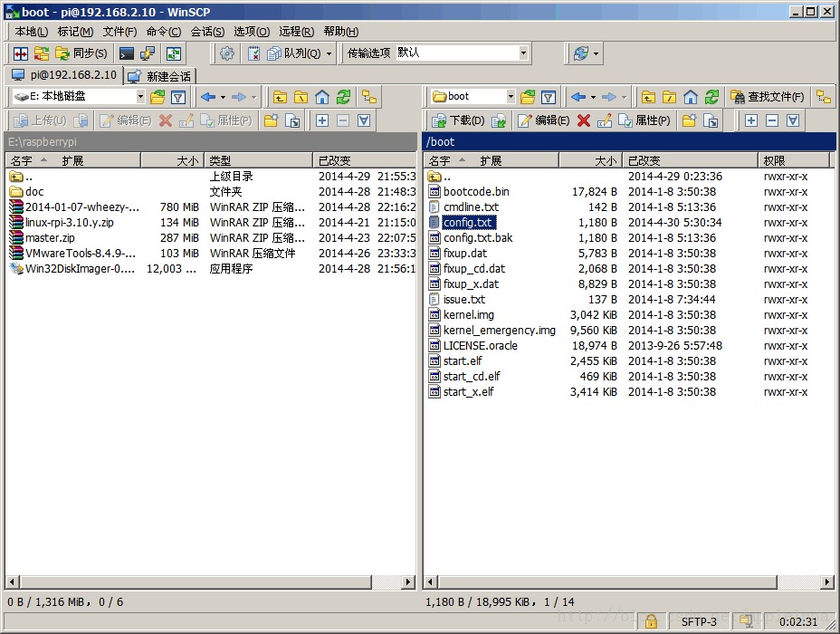Click the /boot remote path bar
Screen dimensions: 840x634
point(628,141)
